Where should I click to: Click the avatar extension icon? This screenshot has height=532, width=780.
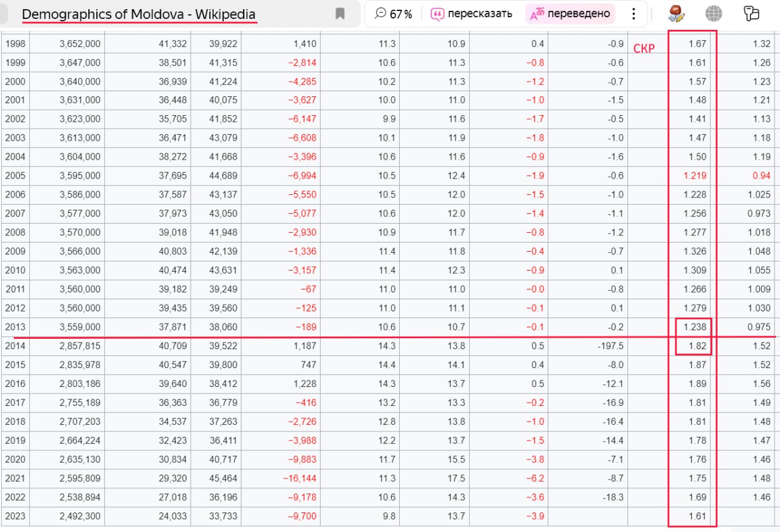coord(676,13)
